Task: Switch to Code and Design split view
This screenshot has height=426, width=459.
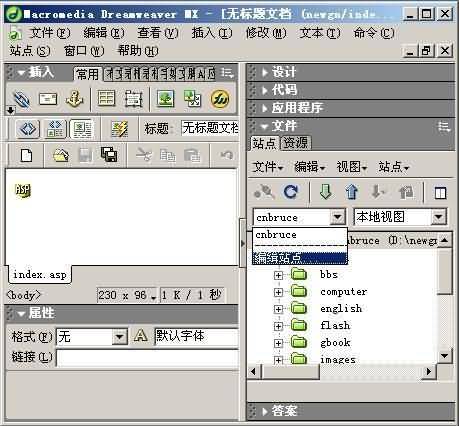Action: [x=55, y=129]
